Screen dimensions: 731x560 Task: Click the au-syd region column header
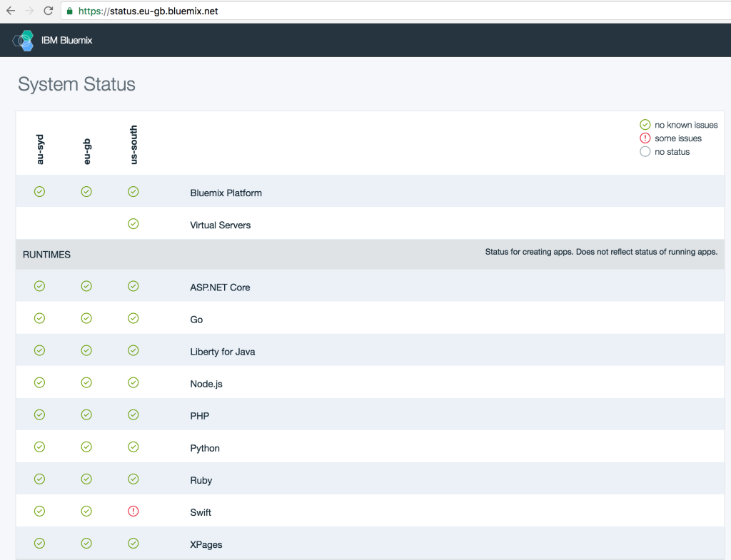pyautogui.click(x=40, y=150)
